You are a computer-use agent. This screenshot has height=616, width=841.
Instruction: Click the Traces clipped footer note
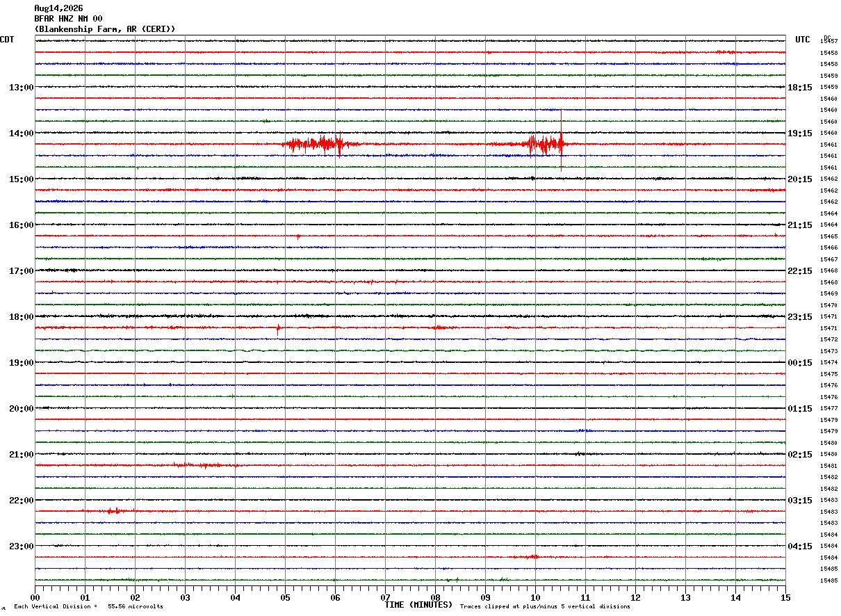545,606
